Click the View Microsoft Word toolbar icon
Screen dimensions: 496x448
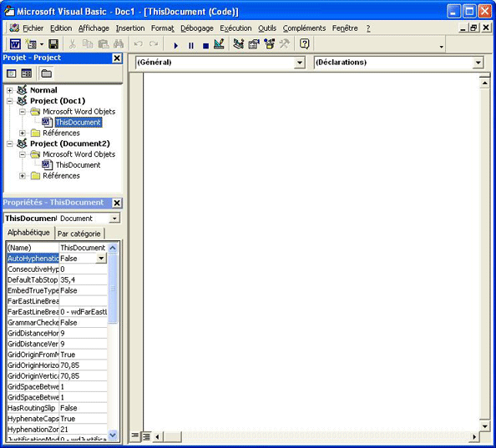pyautogui.click(x=15, y=44)
